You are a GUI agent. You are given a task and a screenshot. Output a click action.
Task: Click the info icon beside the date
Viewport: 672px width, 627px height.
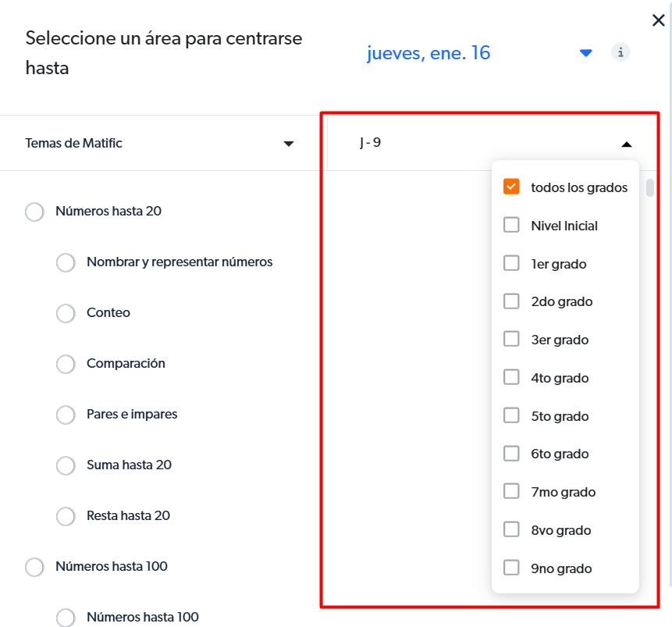620,52
